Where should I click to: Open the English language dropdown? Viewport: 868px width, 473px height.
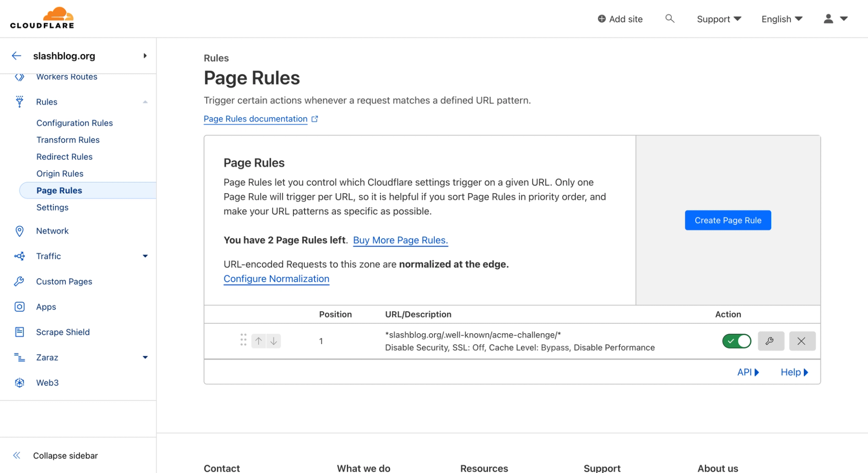[782, 19]
